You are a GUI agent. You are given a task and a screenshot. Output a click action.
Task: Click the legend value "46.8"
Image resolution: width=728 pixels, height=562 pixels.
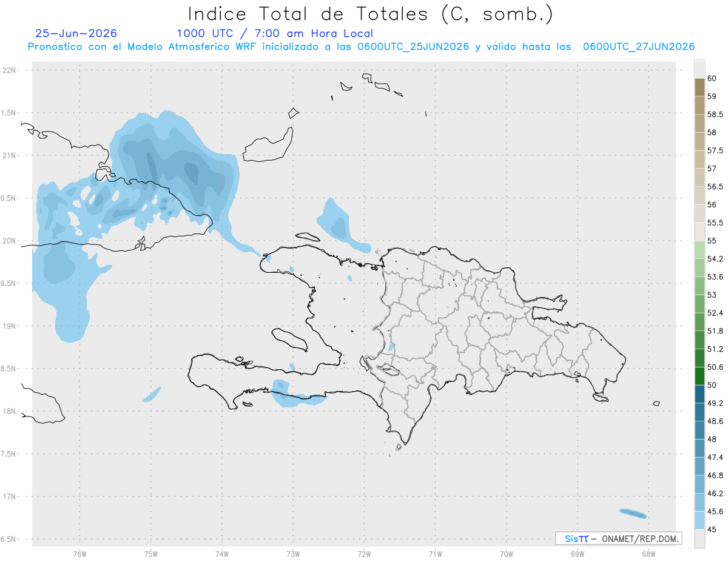click(x=715, y=475)
